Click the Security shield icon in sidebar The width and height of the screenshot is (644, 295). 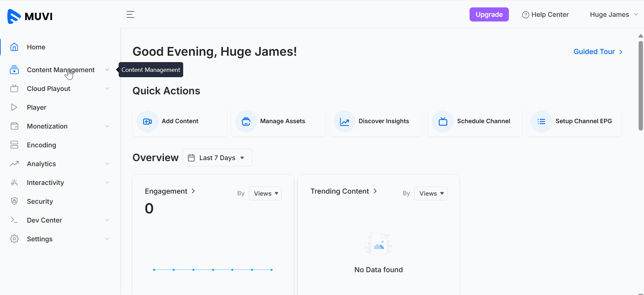pyautogui.click(x=14, y=201)
